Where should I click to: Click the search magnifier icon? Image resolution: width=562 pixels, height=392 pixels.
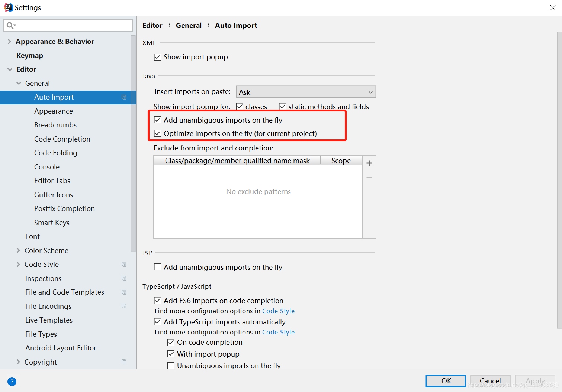[x=10, y=25]
